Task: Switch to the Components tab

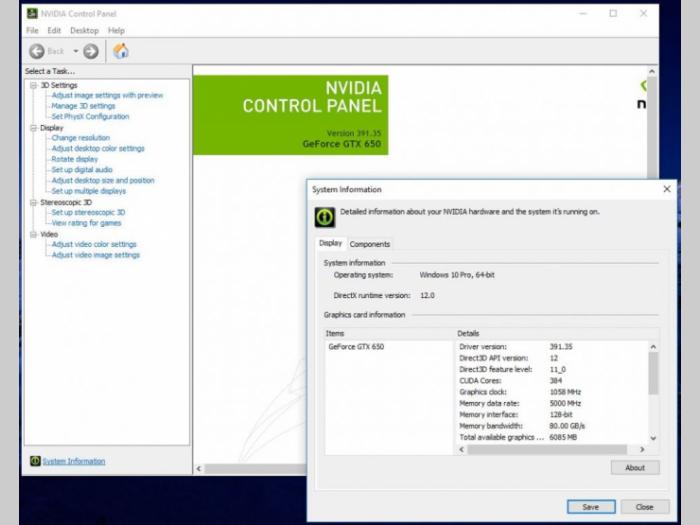Action: tap(370, 244)
